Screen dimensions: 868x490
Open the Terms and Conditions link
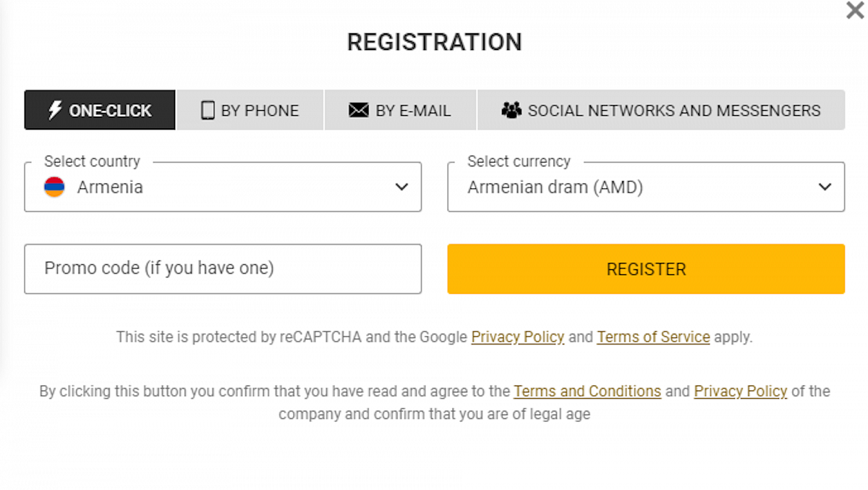(x=587, y=392)
